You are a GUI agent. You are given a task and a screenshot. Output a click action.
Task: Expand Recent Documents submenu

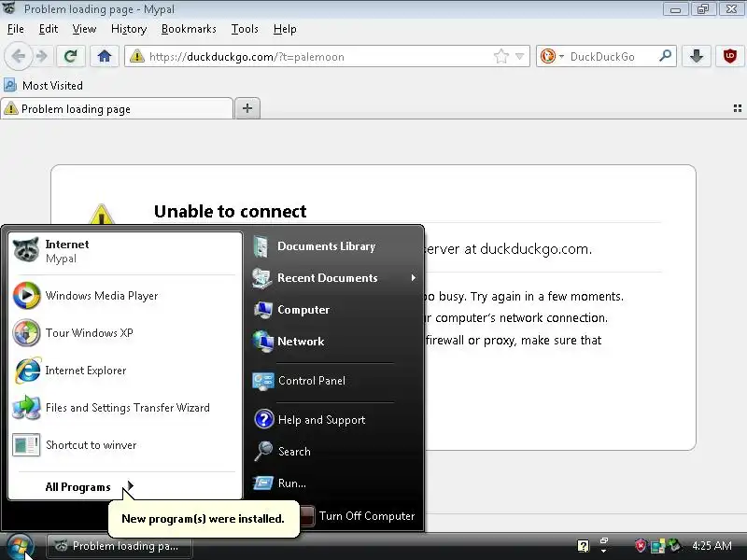(x=334, y=277)
